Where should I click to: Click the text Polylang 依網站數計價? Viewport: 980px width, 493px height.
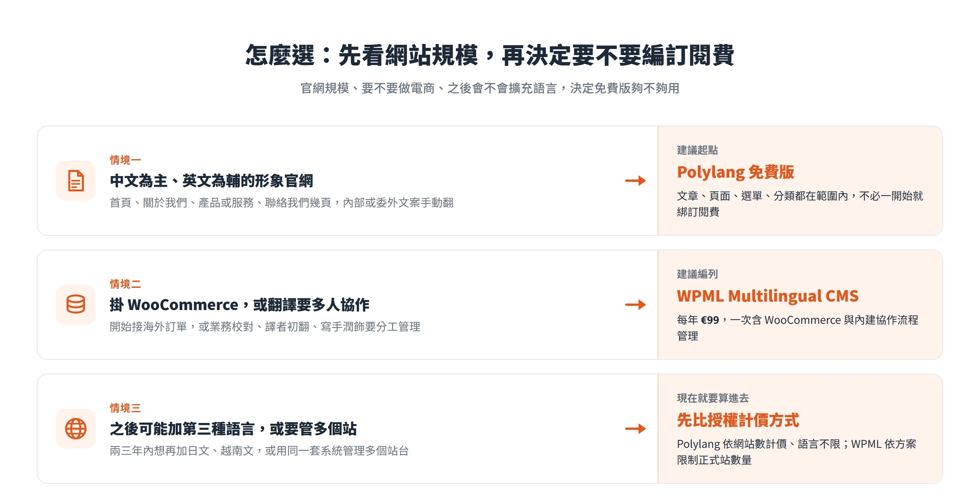tap(797, 452)
